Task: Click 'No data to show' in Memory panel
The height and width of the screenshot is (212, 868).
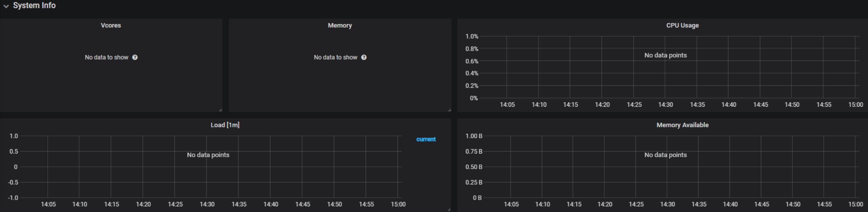Action: (335, 57)
